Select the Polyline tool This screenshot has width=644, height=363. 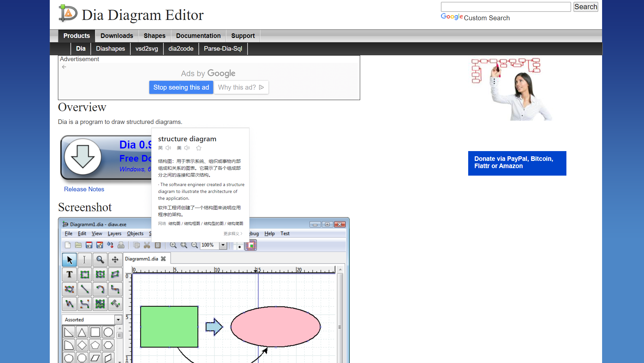(x=69, y=304)
